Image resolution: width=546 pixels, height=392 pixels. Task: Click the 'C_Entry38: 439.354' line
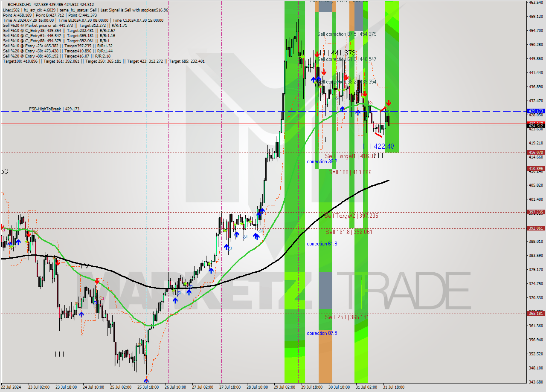click(58, 30)
